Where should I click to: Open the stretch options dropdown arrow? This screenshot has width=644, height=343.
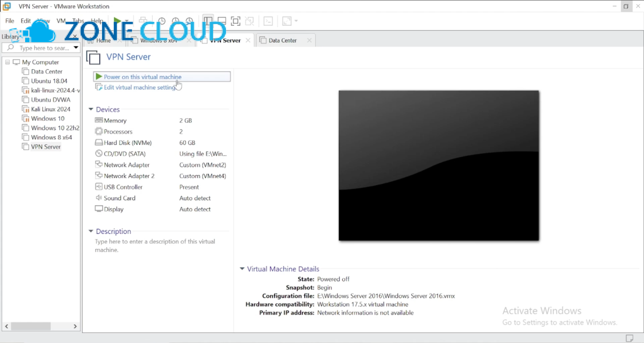296,21
